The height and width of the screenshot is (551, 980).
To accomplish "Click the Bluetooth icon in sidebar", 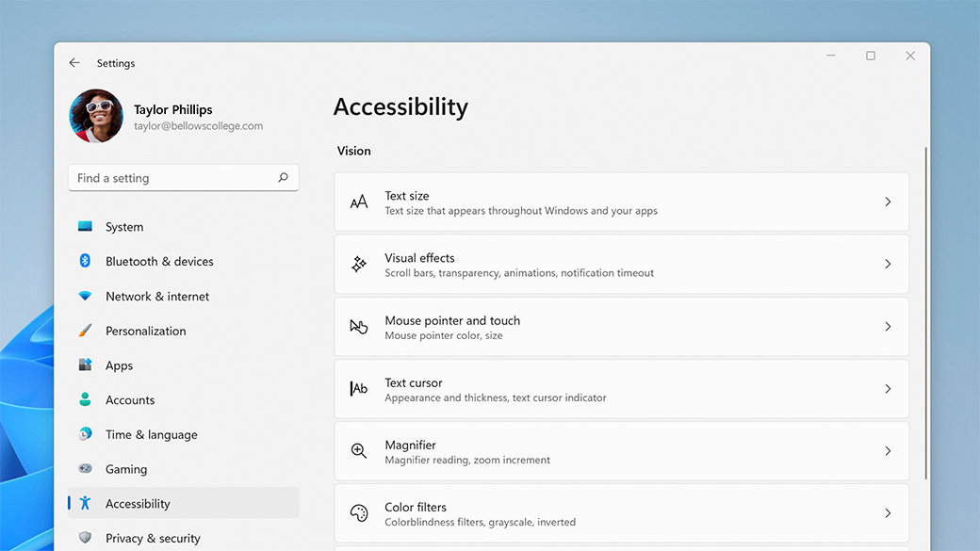I will 85,261.
